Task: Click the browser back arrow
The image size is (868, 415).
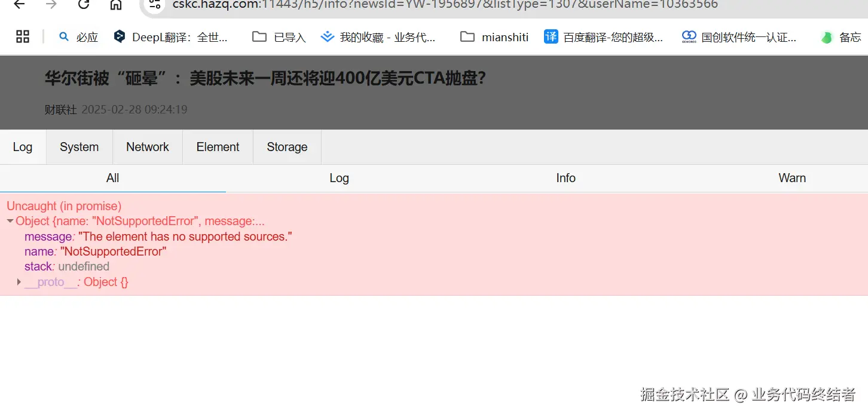Action: tap(19, 5)
